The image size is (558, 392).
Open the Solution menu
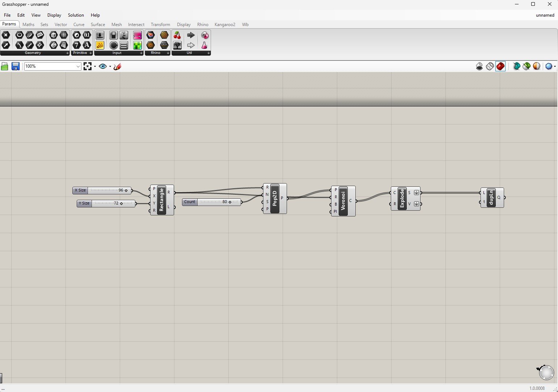click(76, 15)
